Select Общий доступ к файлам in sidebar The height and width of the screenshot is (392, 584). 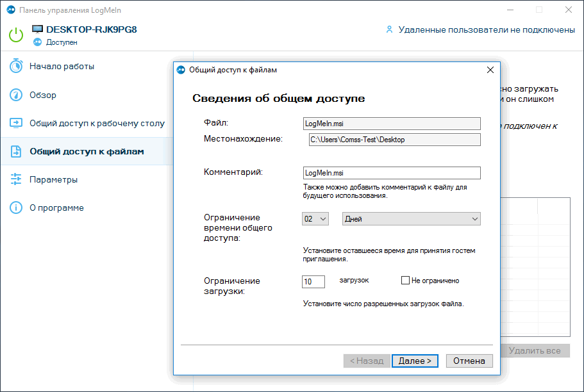[x=87, y=152]
